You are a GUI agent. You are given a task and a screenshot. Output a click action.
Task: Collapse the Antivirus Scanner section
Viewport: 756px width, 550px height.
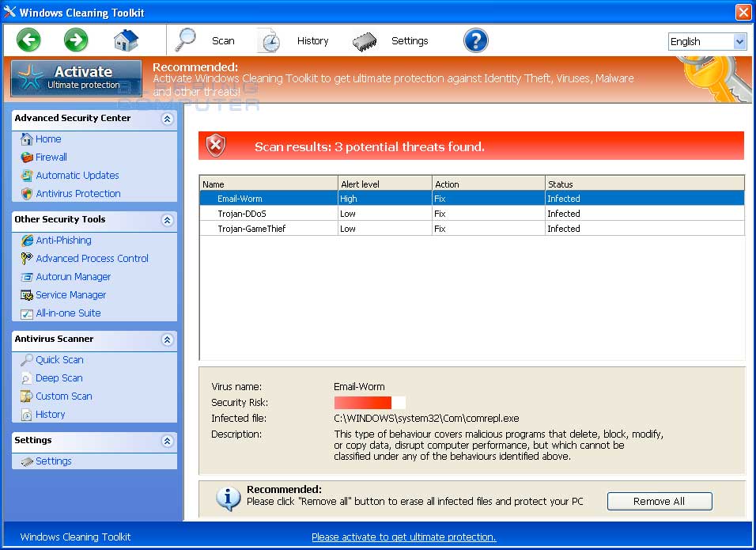tap(166, 339)
